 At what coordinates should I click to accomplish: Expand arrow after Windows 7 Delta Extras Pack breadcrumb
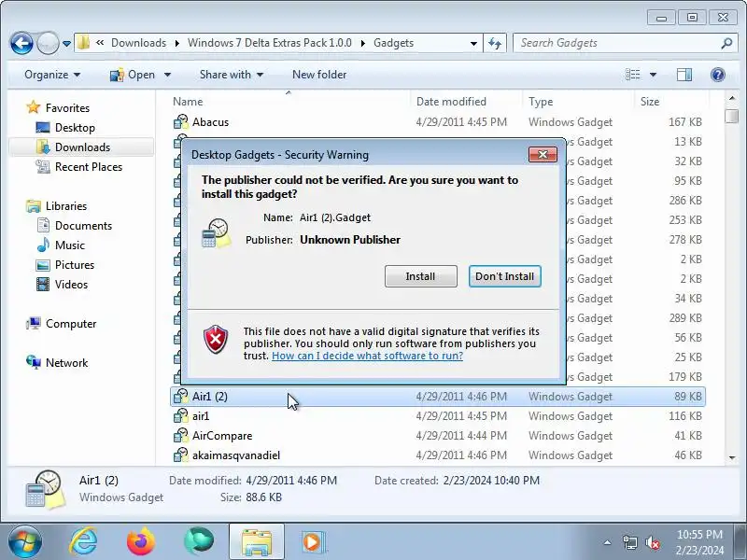363,43
